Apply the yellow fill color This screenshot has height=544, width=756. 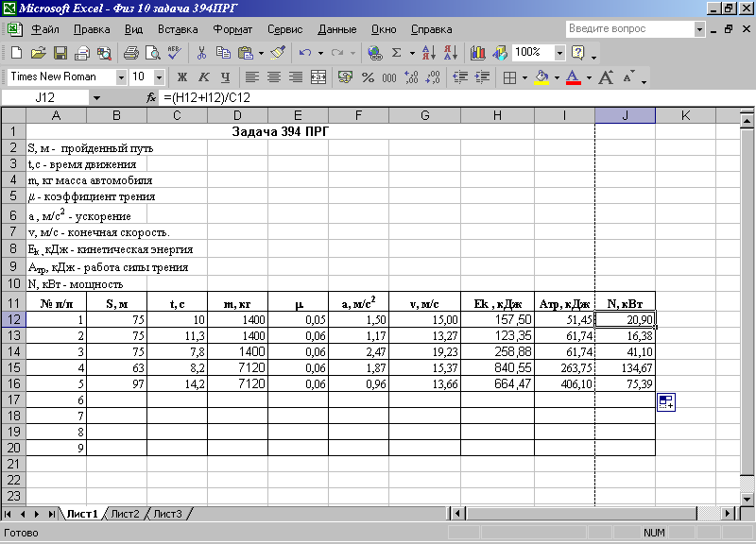pos(541,77)
